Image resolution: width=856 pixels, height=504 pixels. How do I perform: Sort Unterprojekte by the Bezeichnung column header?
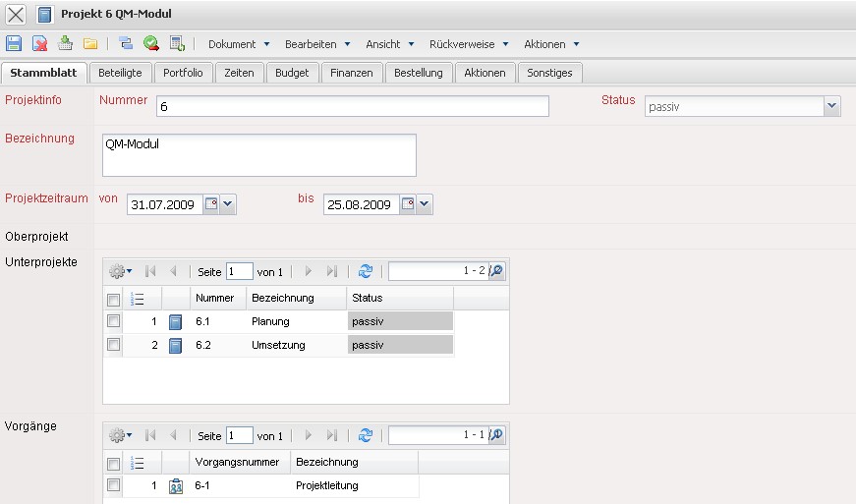click(283, 298)
